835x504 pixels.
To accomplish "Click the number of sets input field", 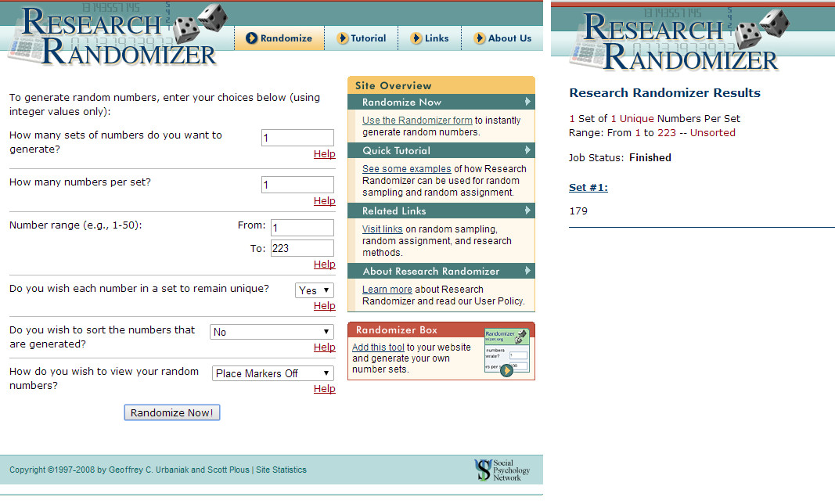I will click(x=297, y=138).
